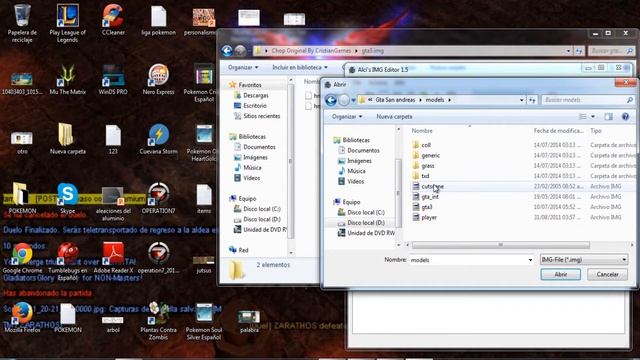Select the palabra desktop item
This screenshot has height=360, width=640.
(x=249, y=322)
